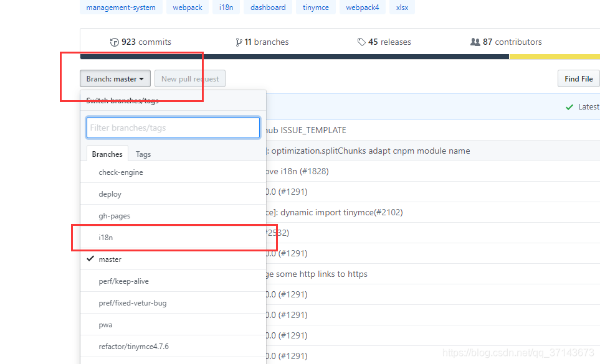Select the i18n branch
The image size is (600, 364).
pyautogui.click(x=107, y=238)
